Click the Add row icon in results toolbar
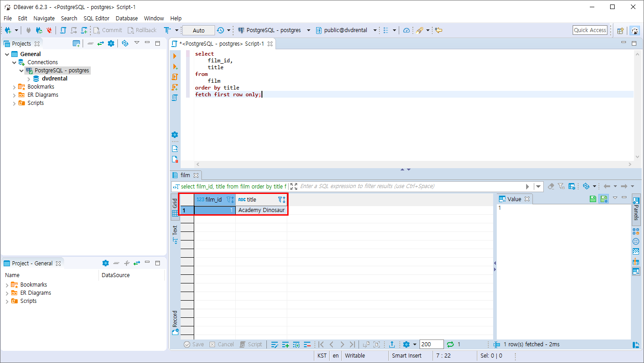Screen dimensions: 644x363 pyautogui.click(x=285, y=344)
